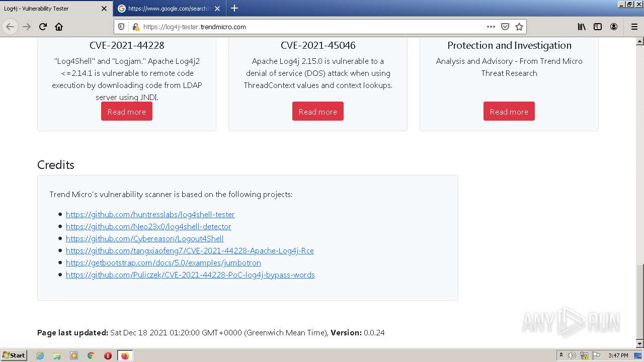The height and width of the screenshot is (362, 644).
Task: Open the Firefox hamburger menu
Action: click(x=634, y=27)
